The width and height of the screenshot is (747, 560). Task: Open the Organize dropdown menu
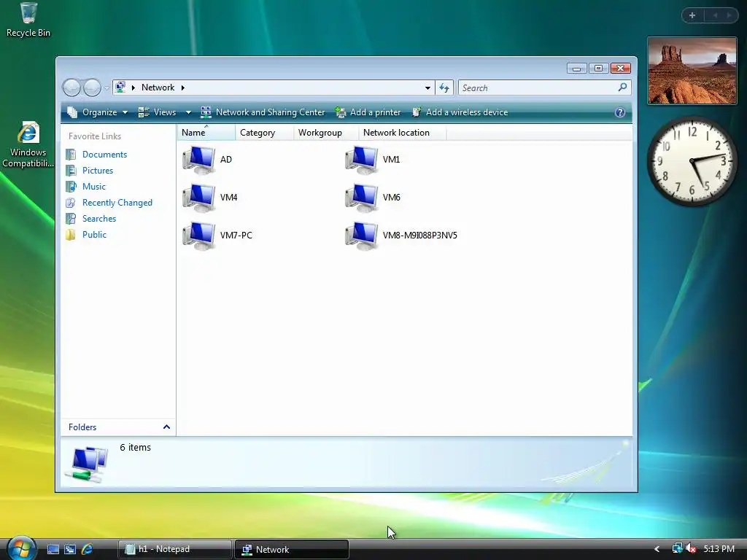pyautogui.click(x=98, y=112)
